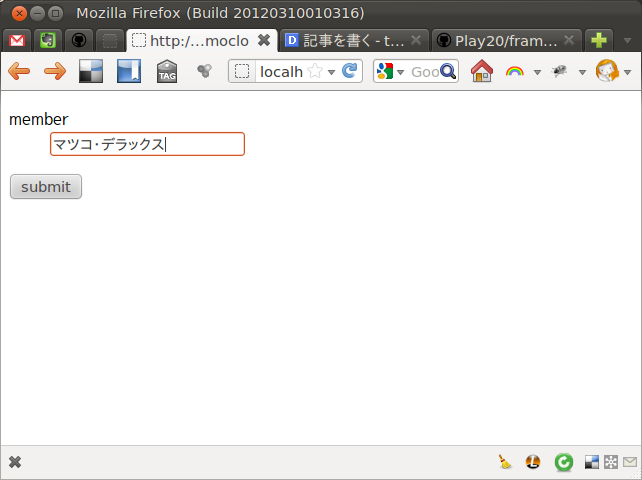This screenshot has width=642, height=480.
Task: Open the list all tabs dropdown
Action: pyautogui.click(x=627, y=41)
